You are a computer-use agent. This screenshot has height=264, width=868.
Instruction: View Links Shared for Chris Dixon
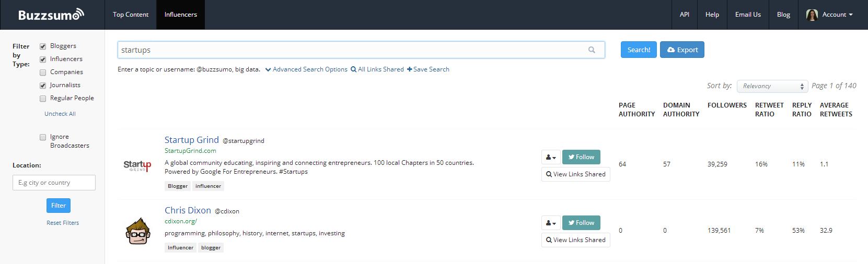576,240
